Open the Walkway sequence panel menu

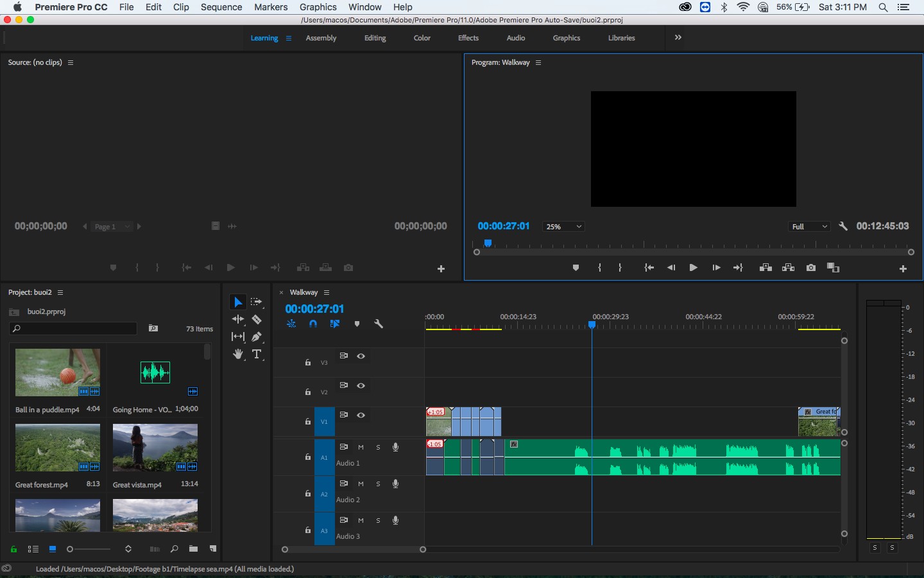(327, 292)
